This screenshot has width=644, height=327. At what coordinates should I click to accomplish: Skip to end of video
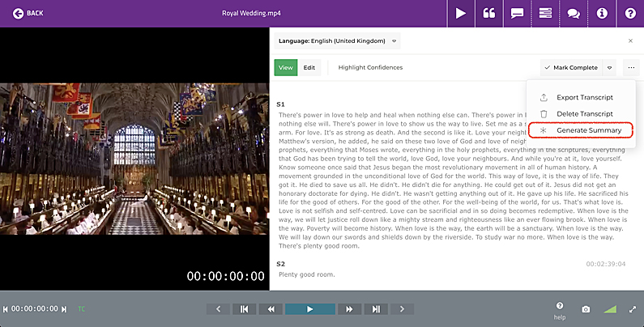click(x=376, y=309)
